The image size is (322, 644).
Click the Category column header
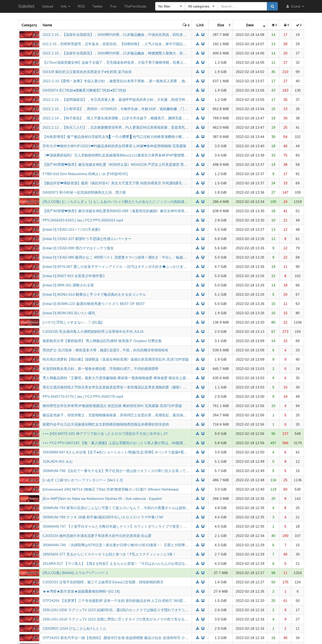click(x=29, y=25)
